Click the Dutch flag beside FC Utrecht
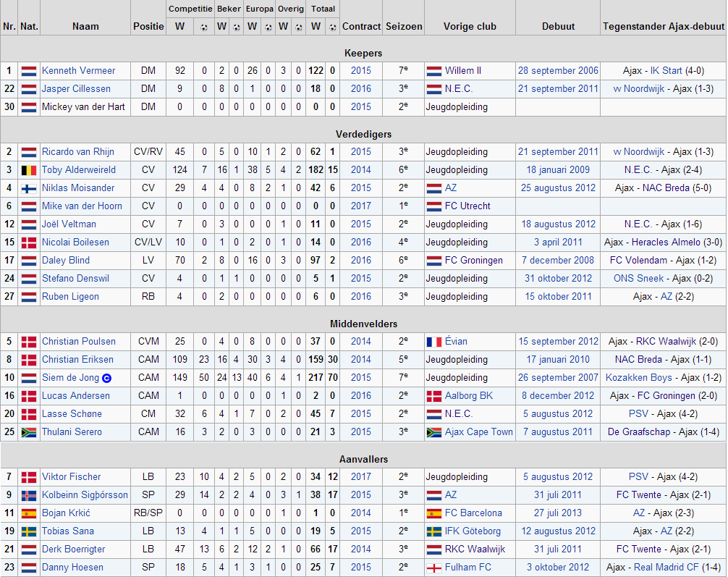 tap(434, 207)
